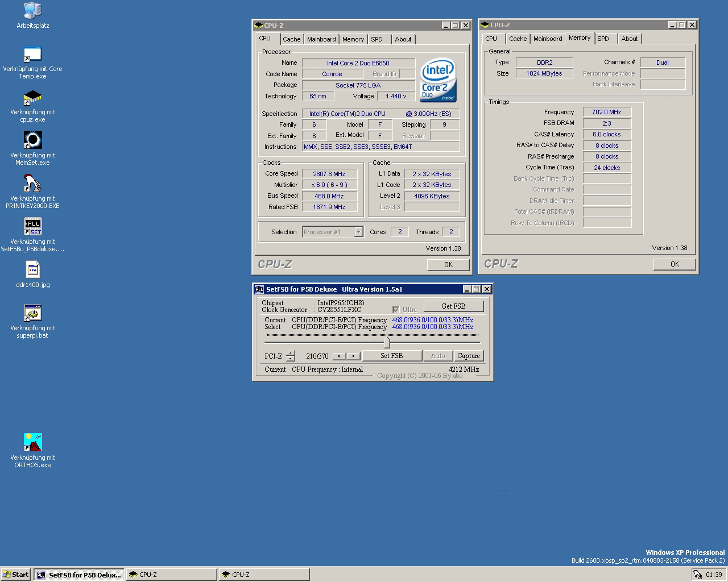Open the Arbeitsplatz desktop icon
This screenshot has height=582, width=728.
[32, 10]
